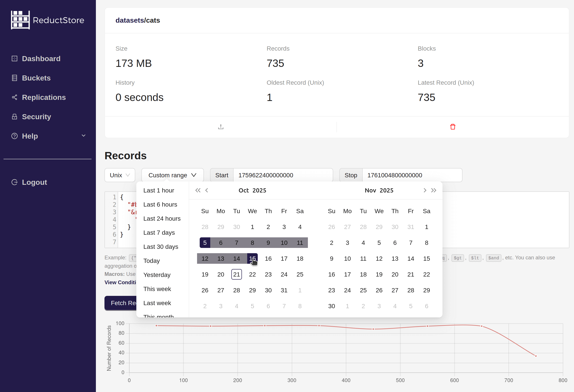
Task: Open the Dashboard from the sidebar
Action: pyautogui.click(x=41, y=59)
